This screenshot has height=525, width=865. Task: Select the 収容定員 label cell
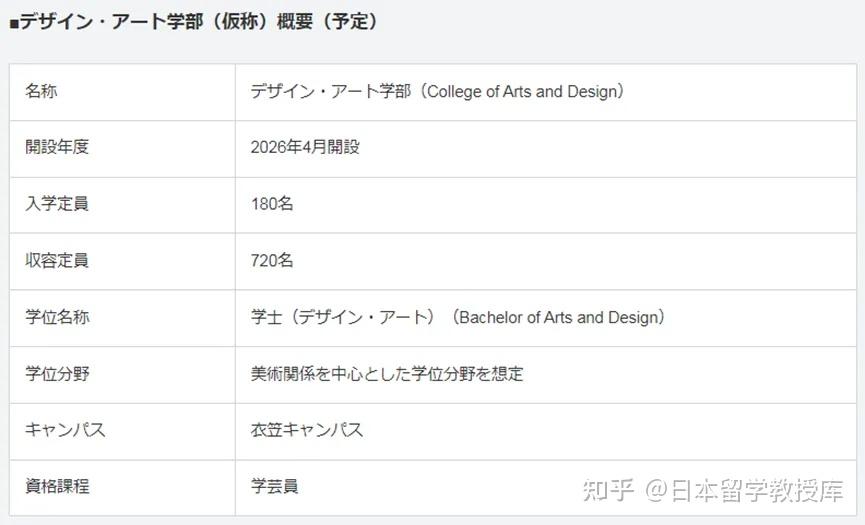pos(57,261)
